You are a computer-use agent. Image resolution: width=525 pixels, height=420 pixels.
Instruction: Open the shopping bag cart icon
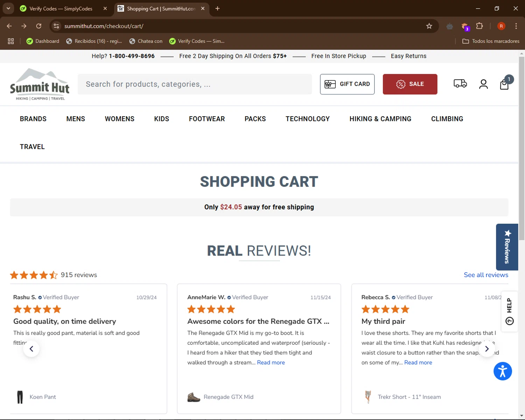pos(504,84)
